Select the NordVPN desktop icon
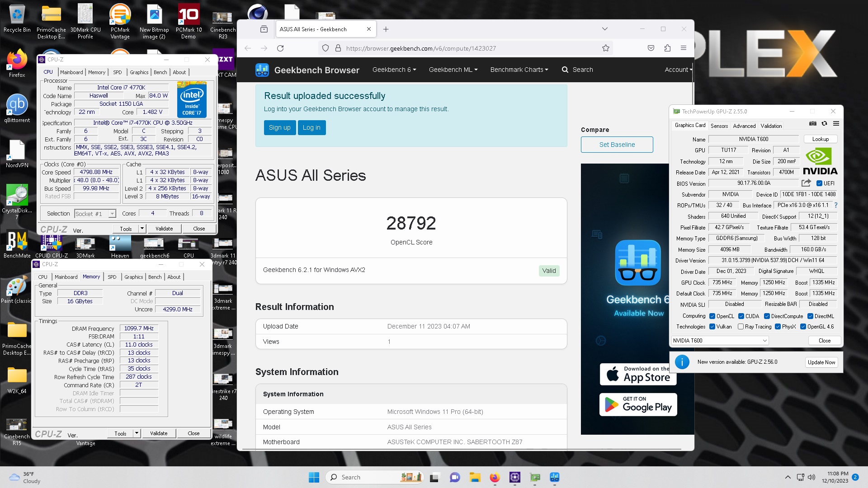 pyautogui.click(x=17, y=154)
